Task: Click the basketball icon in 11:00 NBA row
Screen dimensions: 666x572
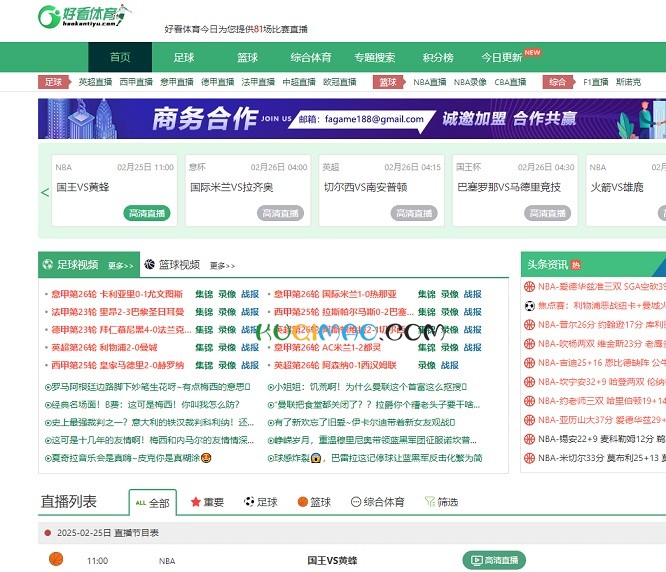Action: tap(56, 559)
